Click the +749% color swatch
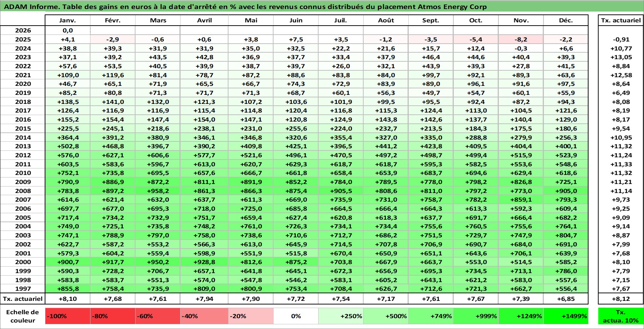 431,316
